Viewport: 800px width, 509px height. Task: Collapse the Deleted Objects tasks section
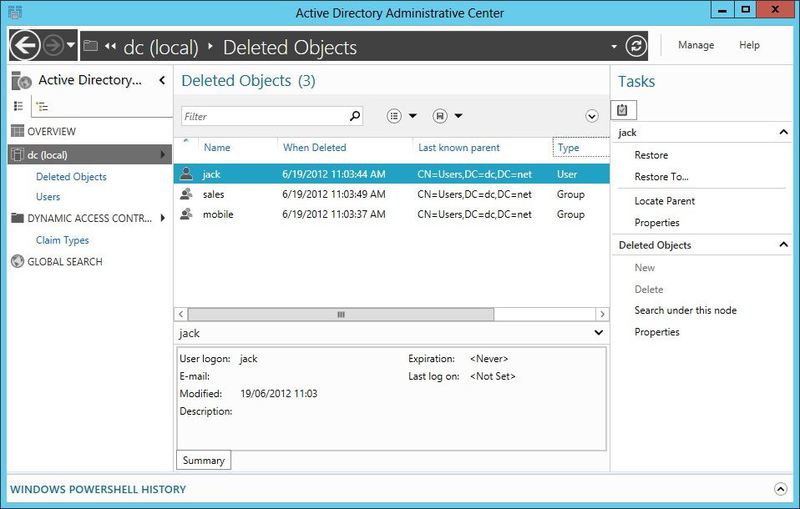click(x=784, y=245)
